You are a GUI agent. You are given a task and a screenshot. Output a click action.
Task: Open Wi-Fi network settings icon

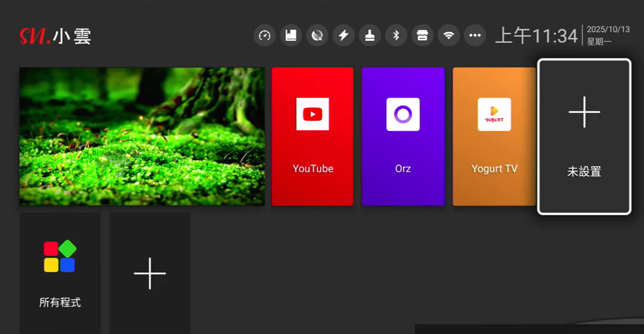click(449, 35)
